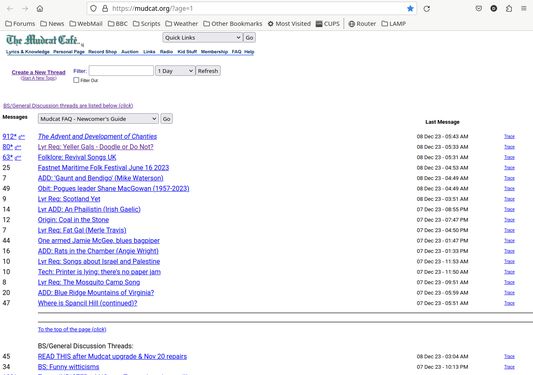This screenshot has height=375, width=533.
Task: Click the FAQ menu link
Action: [236, 52]
